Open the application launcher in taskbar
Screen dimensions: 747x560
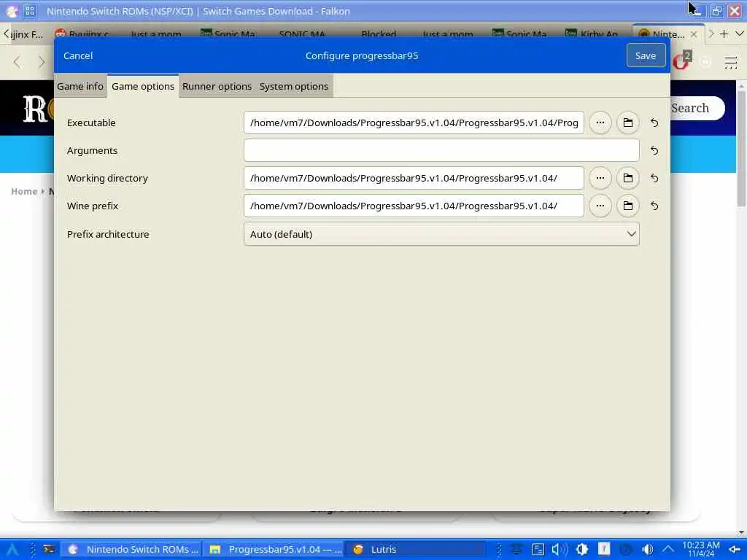click(x=12, y=550)
